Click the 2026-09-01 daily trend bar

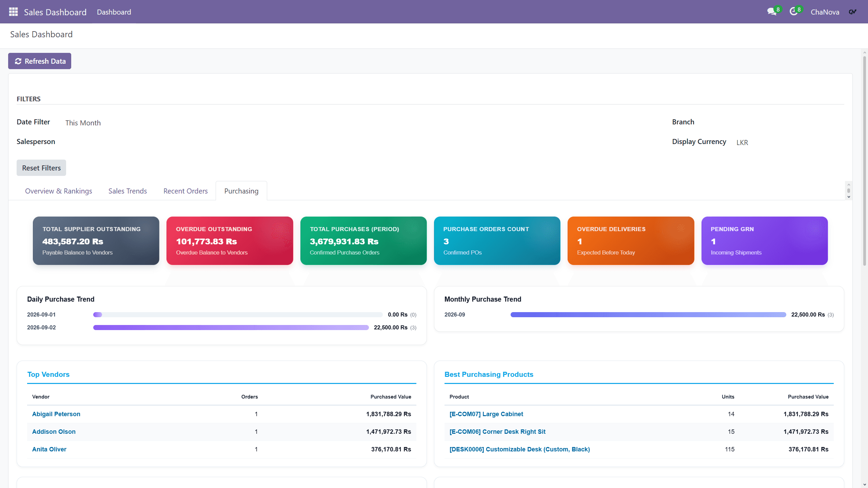tap(238, 314)
